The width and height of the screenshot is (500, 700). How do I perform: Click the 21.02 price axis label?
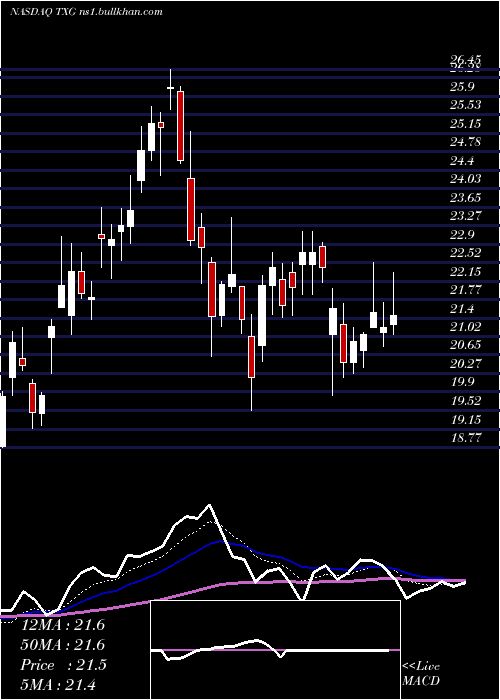click(466, 327)
